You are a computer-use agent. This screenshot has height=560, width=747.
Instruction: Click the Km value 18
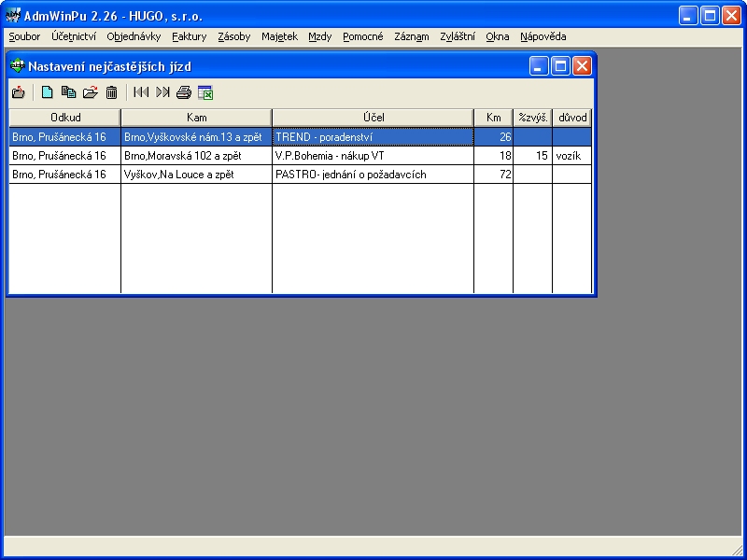coord(494,156)
